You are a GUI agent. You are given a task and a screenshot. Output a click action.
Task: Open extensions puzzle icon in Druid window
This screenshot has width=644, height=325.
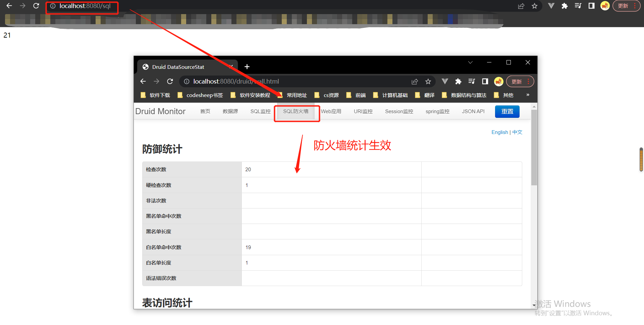458,81
